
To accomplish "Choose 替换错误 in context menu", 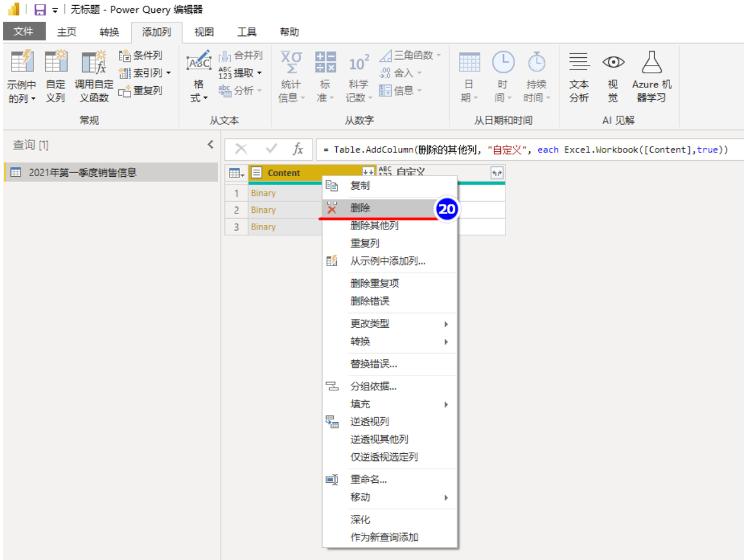I will coord(390,364).
